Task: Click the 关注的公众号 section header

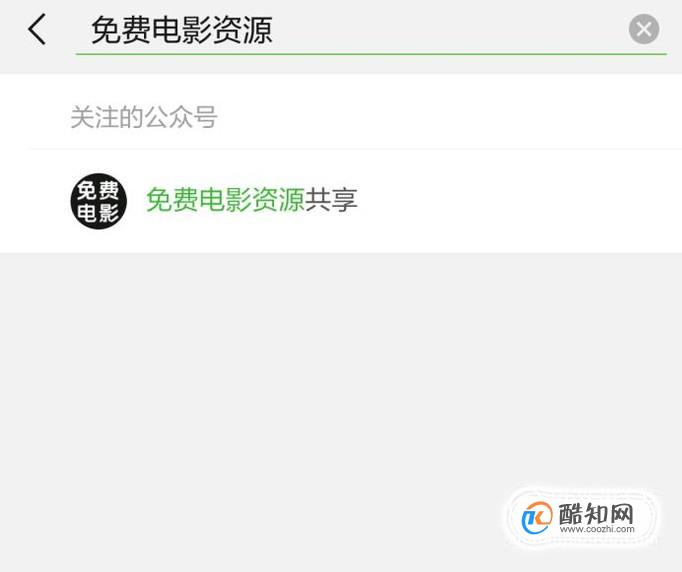Action: tap(144, 117)
